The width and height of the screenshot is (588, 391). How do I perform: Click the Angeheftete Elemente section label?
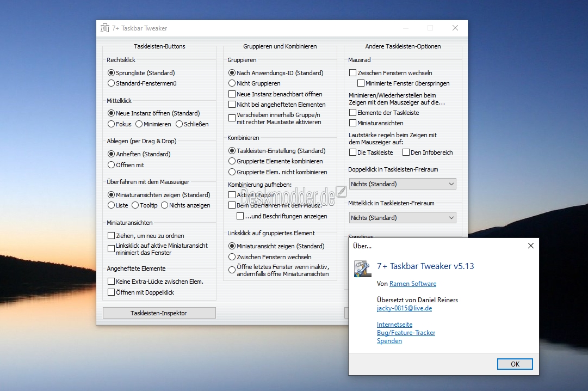[136, 268]
